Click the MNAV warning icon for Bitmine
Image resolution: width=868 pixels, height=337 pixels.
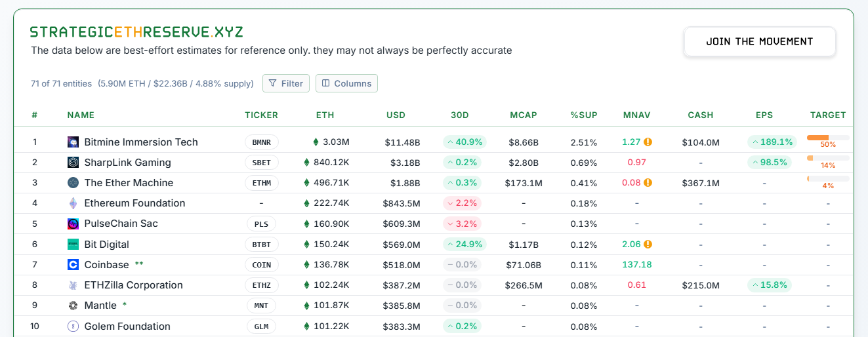[x=648, y=142]
